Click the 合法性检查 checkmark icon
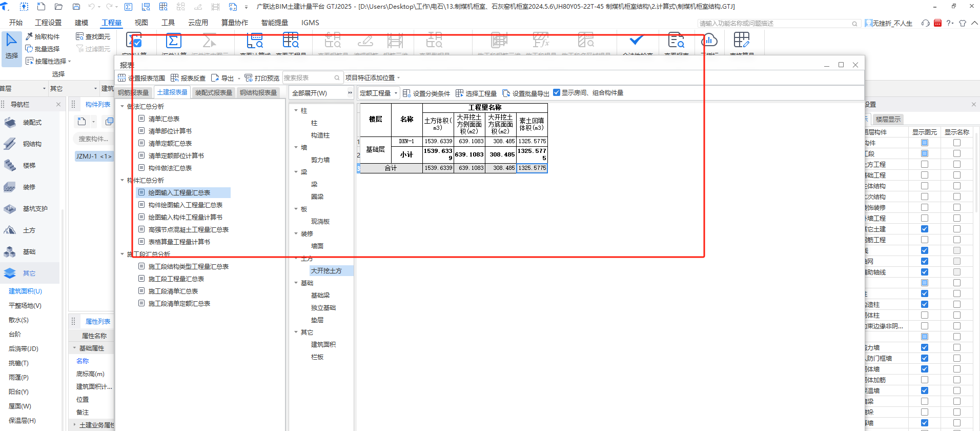Image resolution: width=980 pixels, height=431 pixels. coord(637,40)
